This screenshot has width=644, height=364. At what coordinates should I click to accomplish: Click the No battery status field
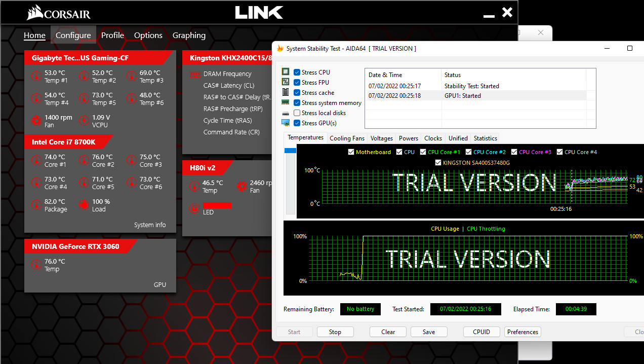[360, 309]
